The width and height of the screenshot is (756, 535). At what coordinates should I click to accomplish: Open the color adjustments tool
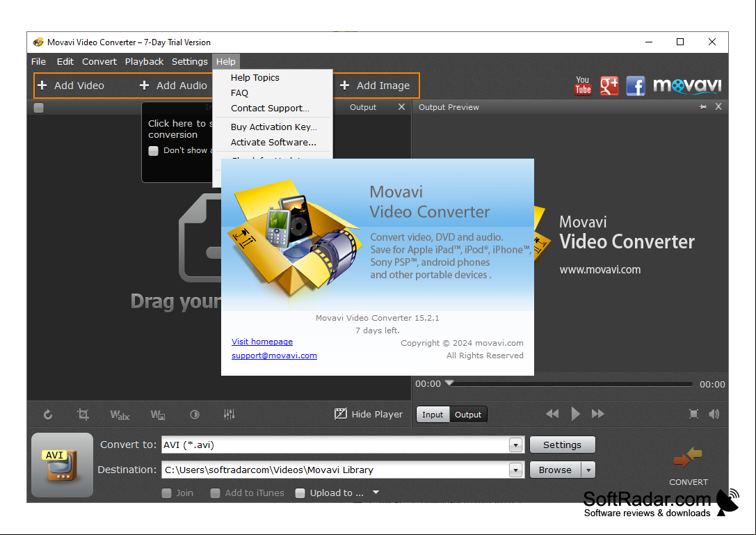click(195, 415)
